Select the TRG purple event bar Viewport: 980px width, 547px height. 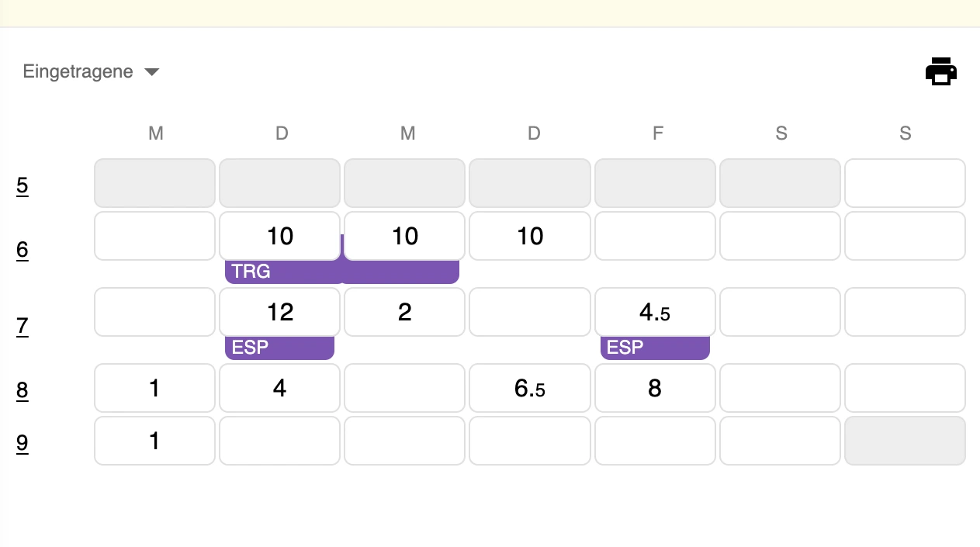click(342, 272)
